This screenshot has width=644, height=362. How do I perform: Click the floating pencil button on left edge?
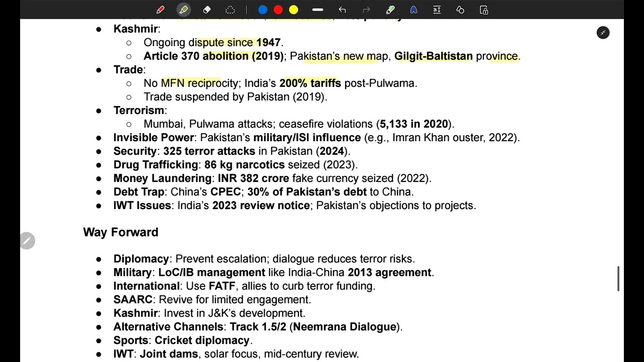coord(28,241)
